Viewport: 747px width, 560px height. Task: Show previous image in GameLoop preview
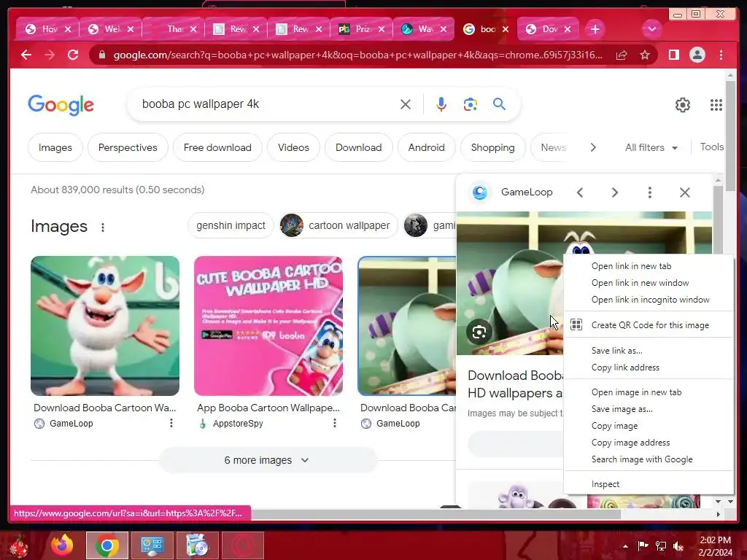pos(580,192)
